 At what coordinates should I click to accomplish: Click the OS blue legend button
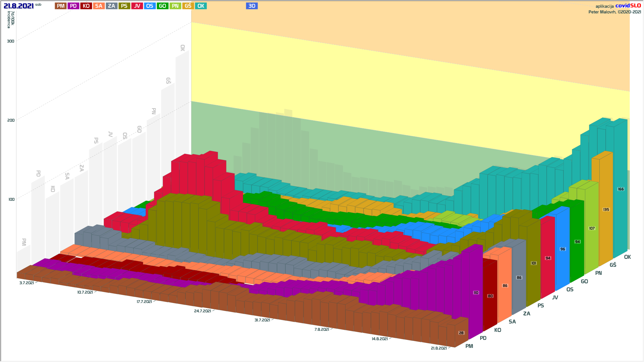tap(150, 6)
